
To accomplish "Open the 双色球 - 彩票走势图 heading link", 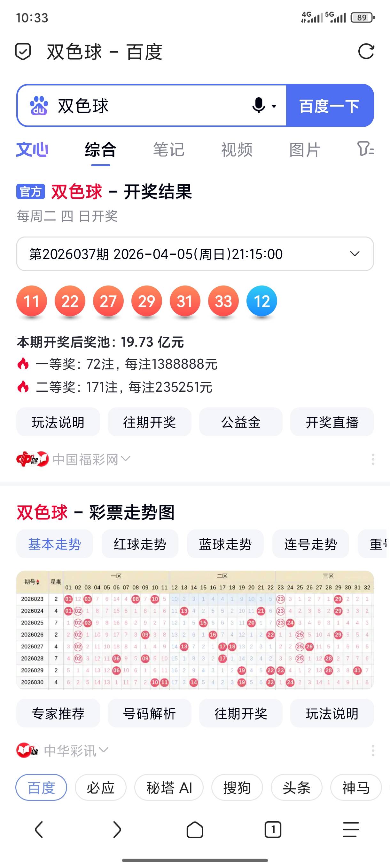I will pos(96,512).
